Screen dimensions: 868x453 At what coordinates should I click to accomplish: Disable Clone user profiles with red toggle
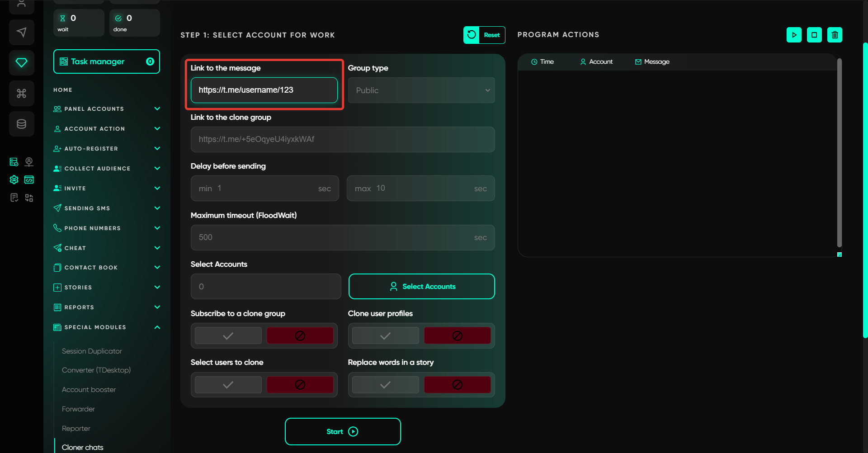tap(457, 336)
